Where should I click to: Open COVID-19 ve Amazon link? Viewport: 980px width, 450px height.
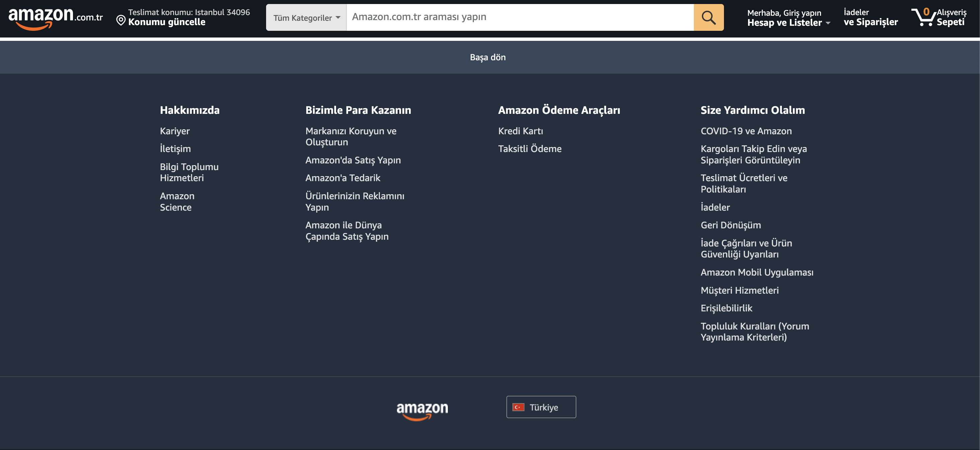pos(746,131)
